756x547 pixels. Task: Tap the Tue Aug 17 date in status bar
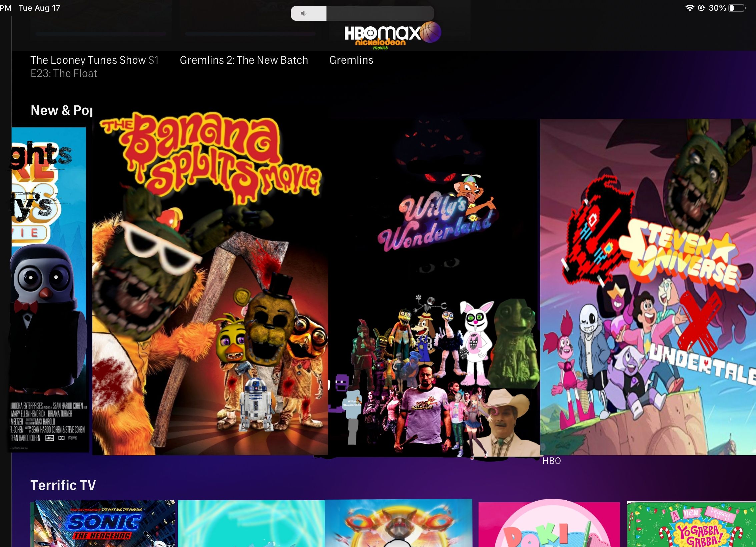pyautogui.click(x=39, y=8)
